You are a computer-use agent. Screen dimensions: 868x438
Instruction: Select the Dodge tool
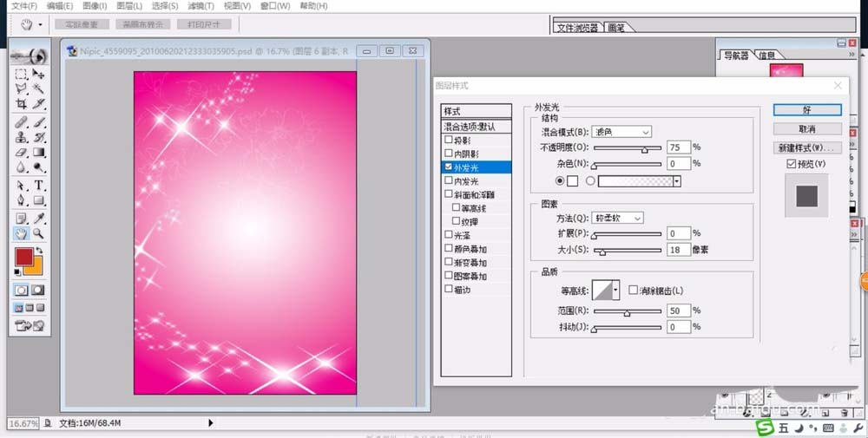(x=38, y=167)
